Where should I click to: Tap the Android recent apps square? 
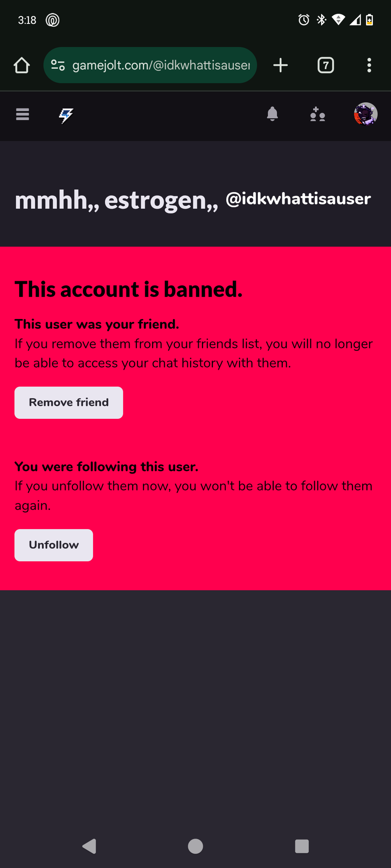(x=302, y=846)
